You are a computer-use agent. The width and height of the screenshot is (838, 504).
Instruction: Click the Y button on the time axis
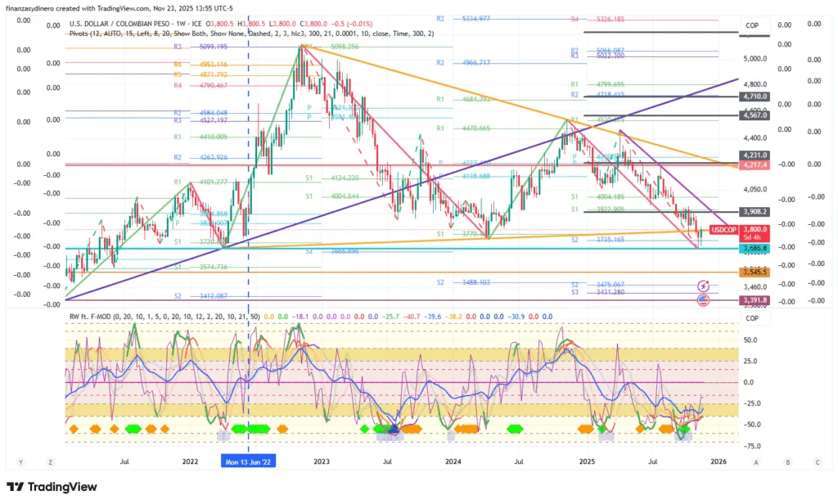[x=20, y=461]
